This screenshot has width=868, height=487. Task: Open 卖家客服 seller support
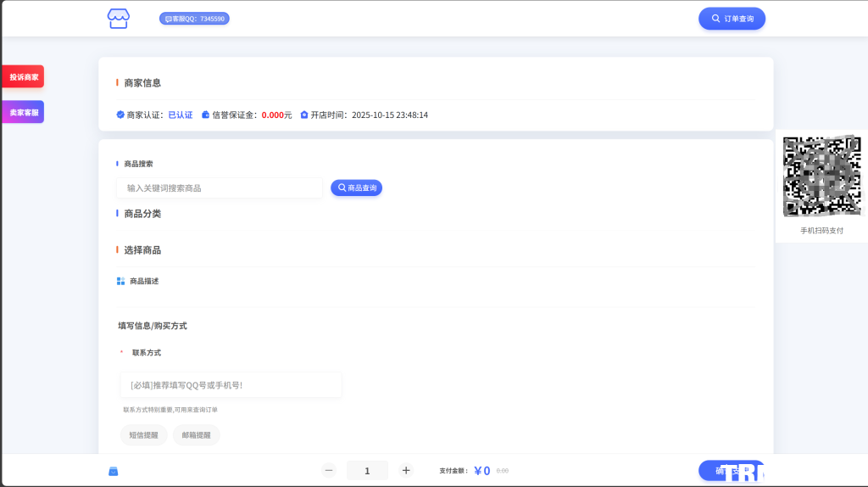coord(23,112)
